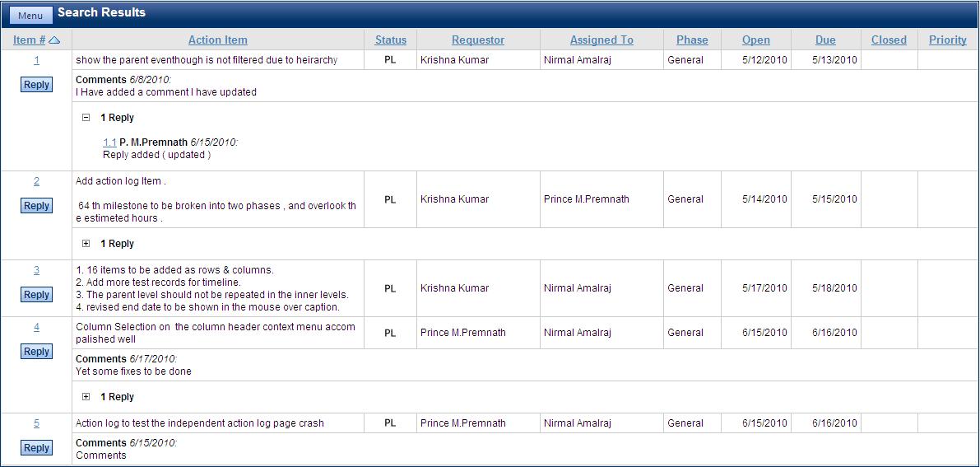Screen dimensions: 980x467
Task: Expand the 1 Reply thread under item 4
Action: click(86, 397)
